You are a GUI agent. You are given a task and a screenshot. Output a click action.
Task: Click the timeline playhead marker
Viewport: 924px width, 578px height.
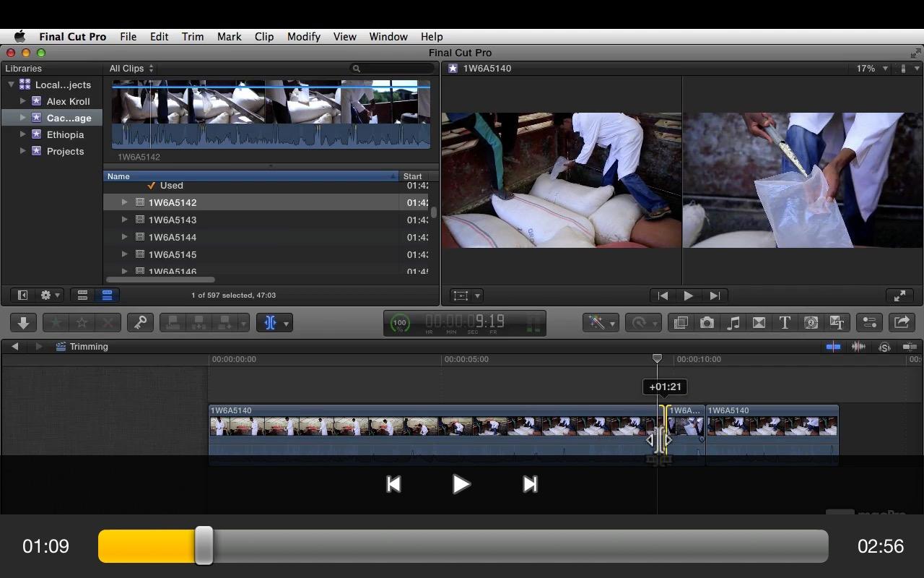[657, 358]
